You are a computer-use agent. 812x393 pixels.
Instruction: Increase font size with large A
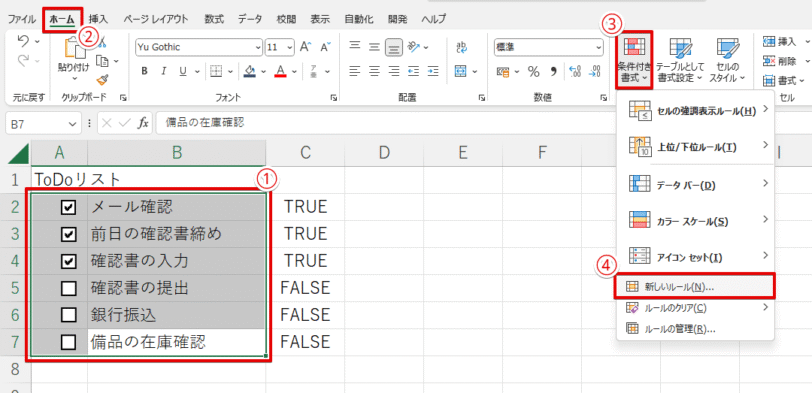[305, 47]
